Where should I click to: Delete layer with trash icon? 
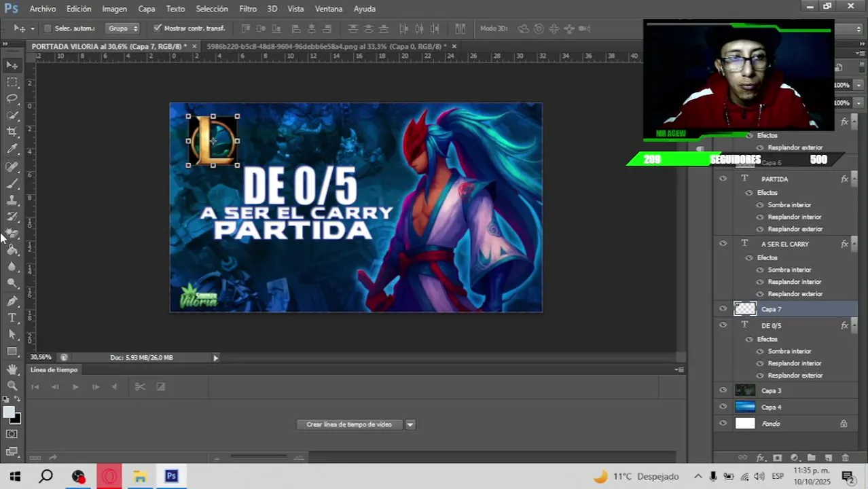coord(846,458)
